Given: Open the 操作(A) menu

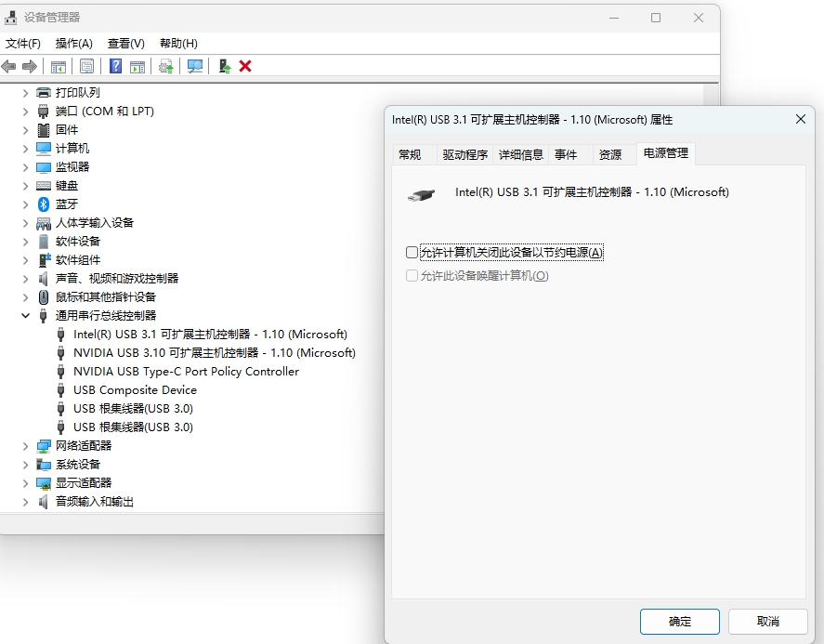Looking at the screenshot, I should pos(74,44).
